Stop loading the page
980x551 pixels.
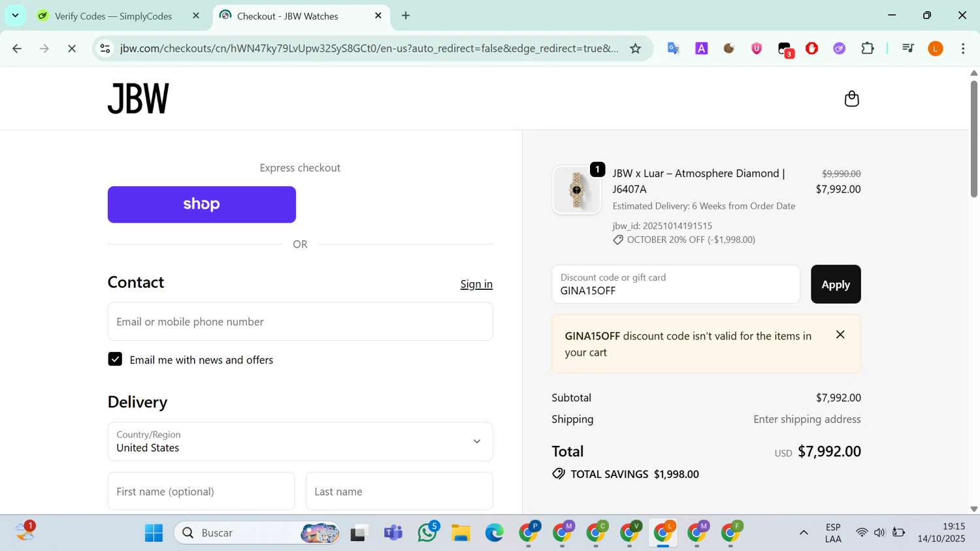coord(72,48)
